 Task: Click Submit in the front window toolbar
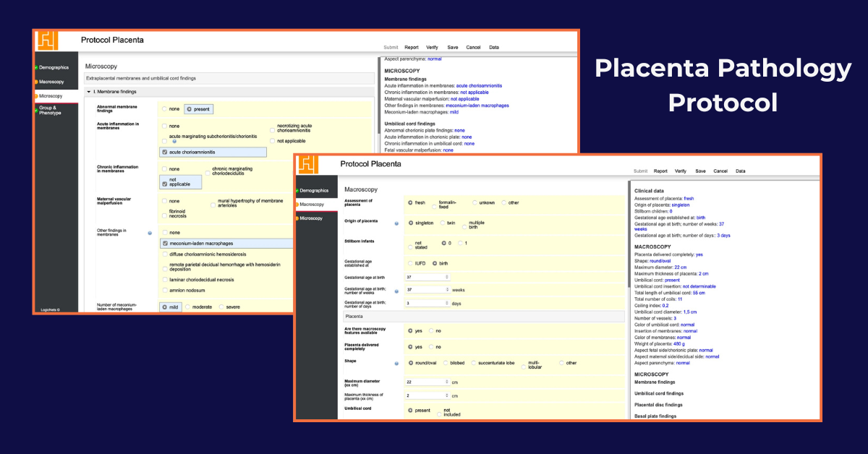click(x=641, y=171)
